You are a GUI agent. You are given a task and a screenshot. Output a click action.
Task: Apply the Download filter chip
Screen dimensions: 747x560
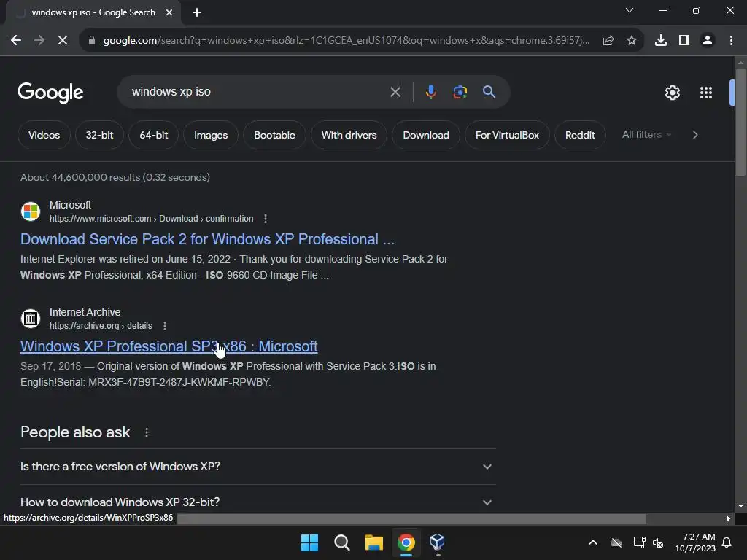pos(426,135)
